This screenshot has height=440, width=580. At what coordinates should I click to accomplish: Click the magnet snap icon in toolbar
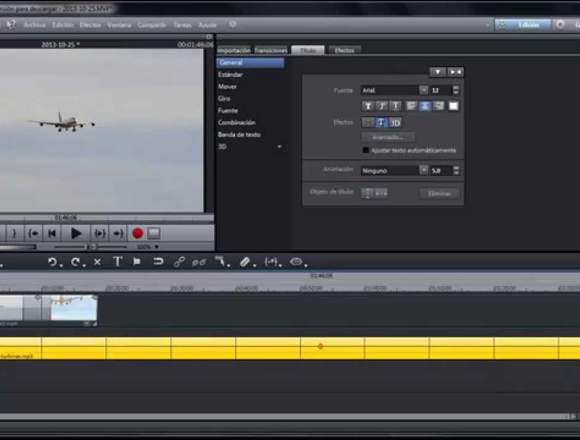(158, 262)
